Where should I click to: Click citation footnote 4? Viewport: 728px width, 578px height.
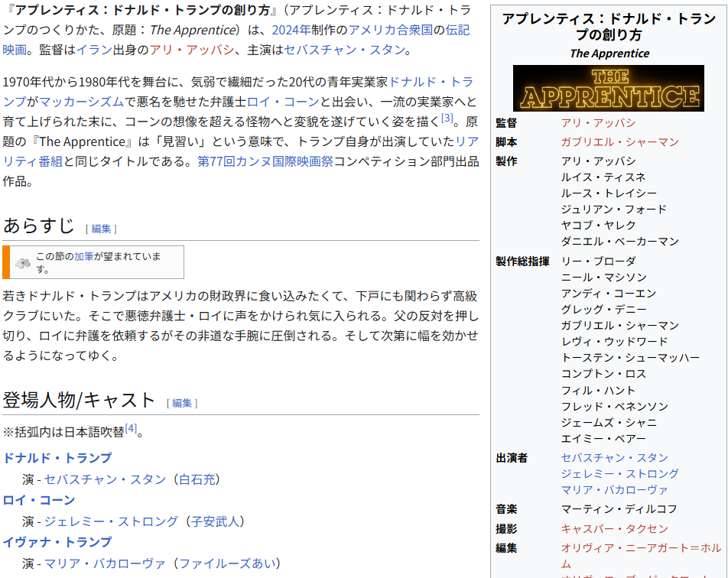point(131,429)
